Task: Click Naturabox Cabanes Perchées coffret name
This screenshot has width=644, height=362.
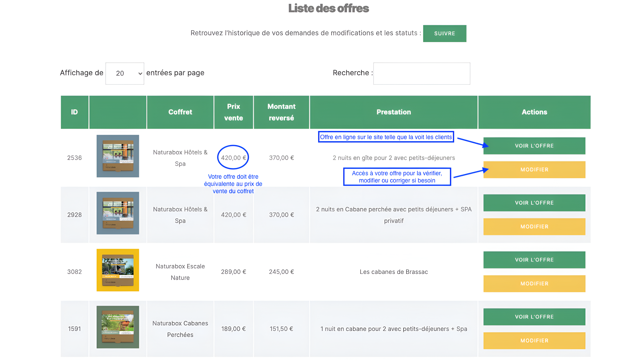Action: pos(180,329)
